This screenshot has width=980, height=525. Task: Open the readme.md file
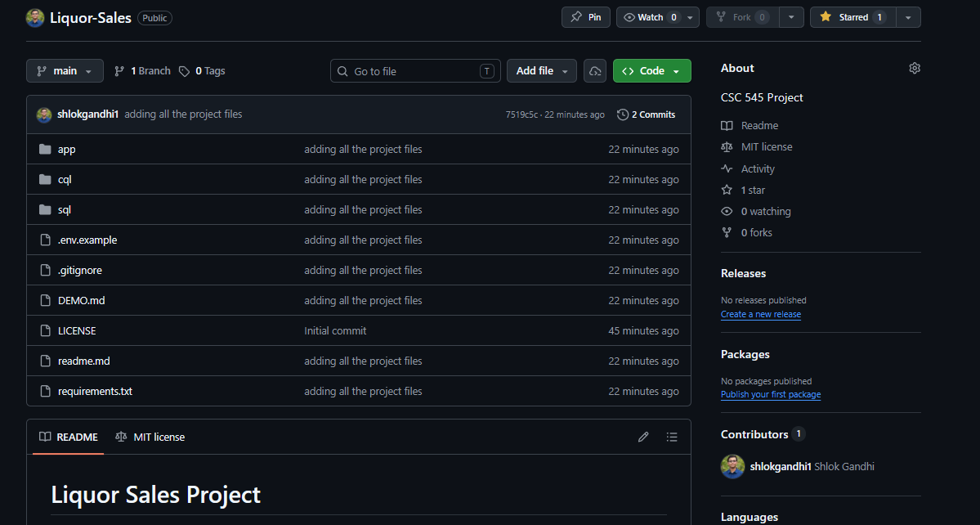[83, 361]
